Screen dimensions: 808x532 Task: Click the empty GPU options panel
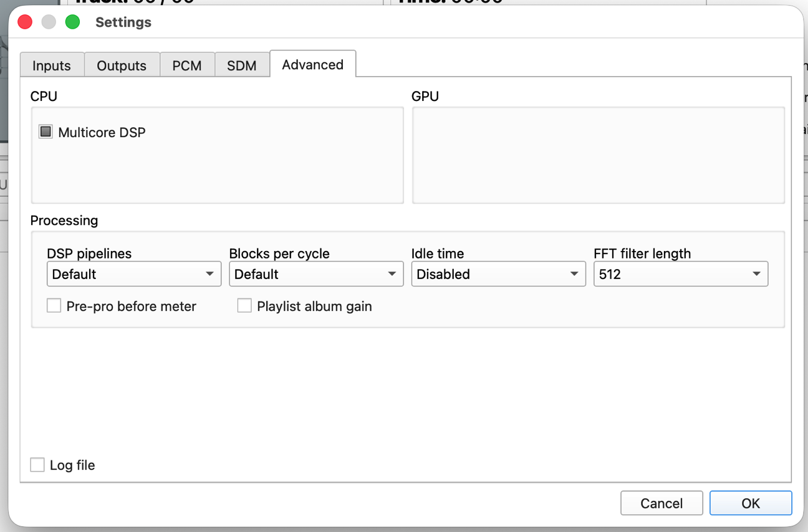pos(598,155)
